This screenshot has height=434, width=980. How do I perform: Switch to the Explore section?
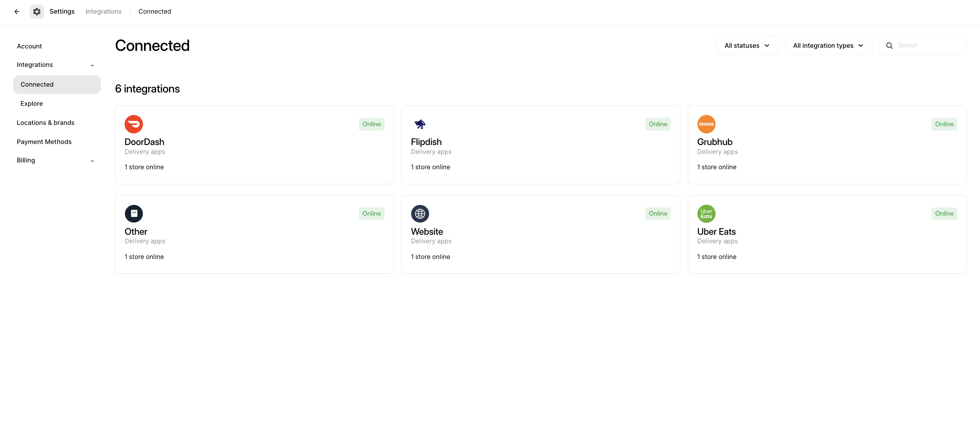point(32,103)
